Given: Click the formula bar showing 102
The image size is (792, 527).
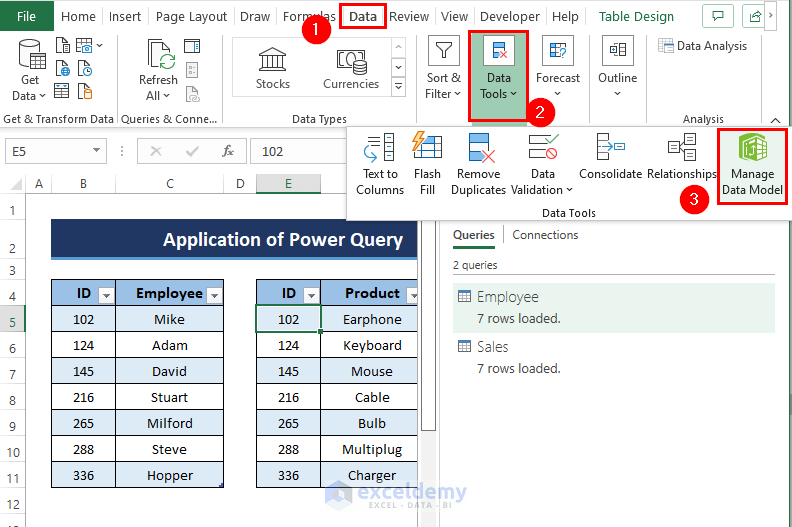Looking at the screenshot, I should tap(298, 151).
